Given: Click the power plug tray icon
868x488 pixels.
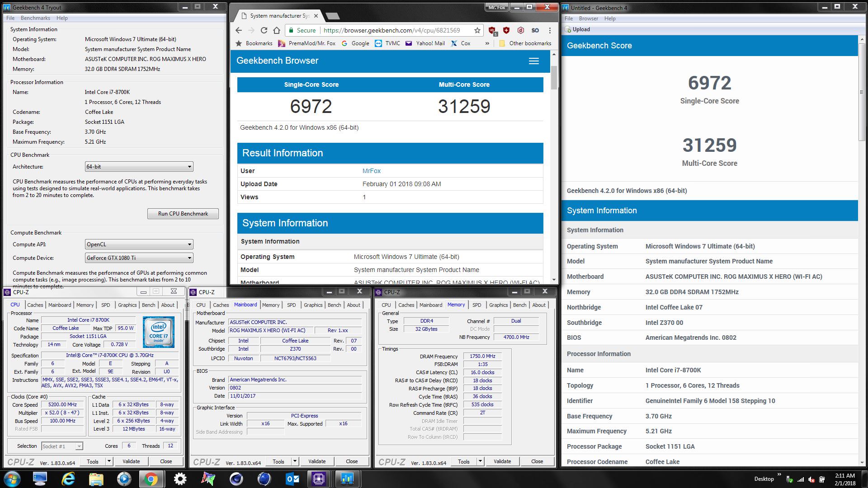Looking at the screenshot, I should coord(822,479).
